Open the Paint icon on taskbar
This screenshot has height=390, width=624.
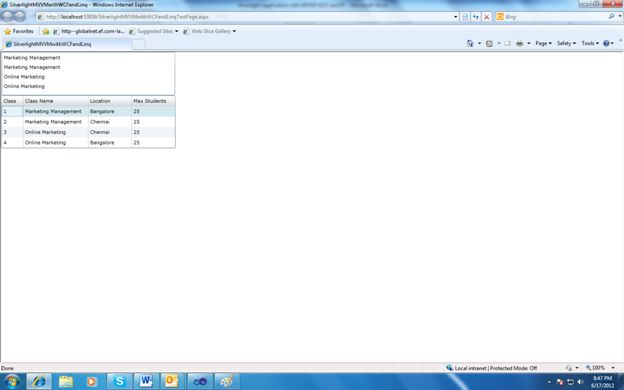pos(226,381)
